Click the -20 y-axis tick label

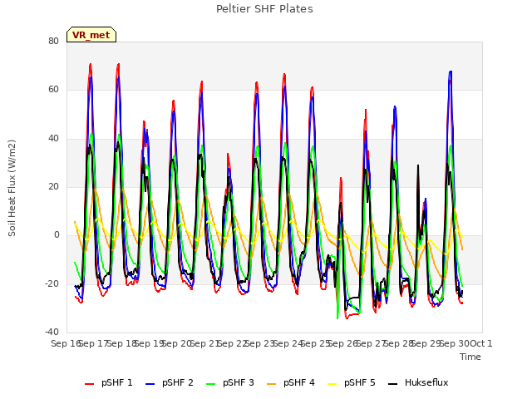coord(52,283)
